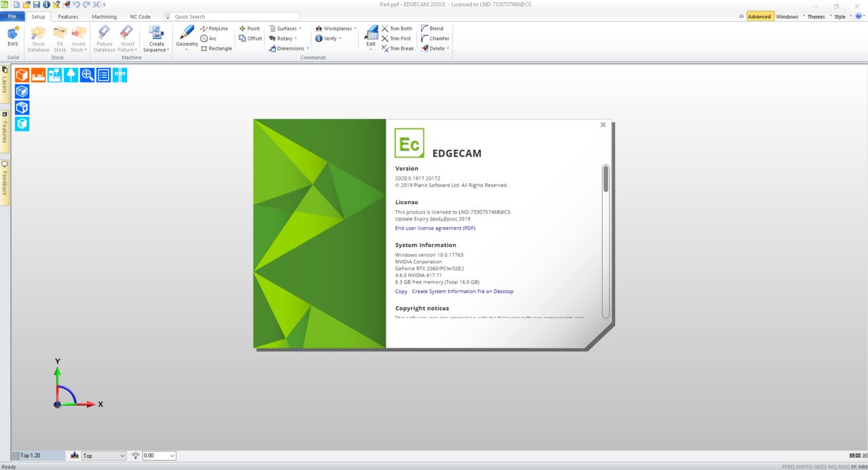Select the Arc tool
The height and width of the screenshot is (470, 868).
coord(209,39)
